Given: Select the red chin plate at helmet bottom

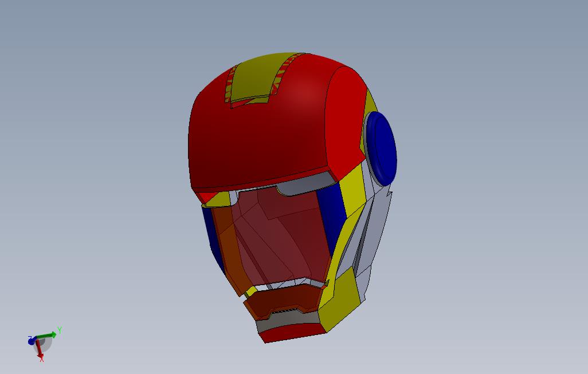Looking at the screenshot, I should (x=293, y=333).
